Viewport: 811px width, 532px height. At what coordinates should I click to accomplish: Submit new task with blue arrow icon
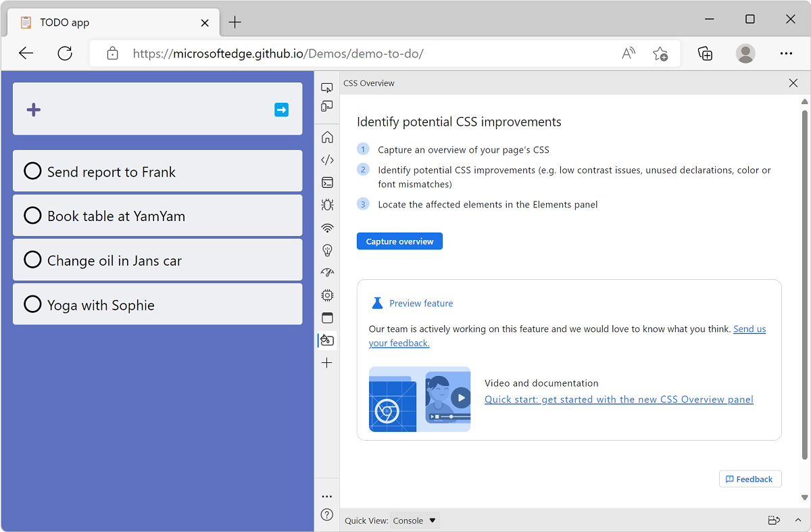pyautogui.click(x=281, y=110)
